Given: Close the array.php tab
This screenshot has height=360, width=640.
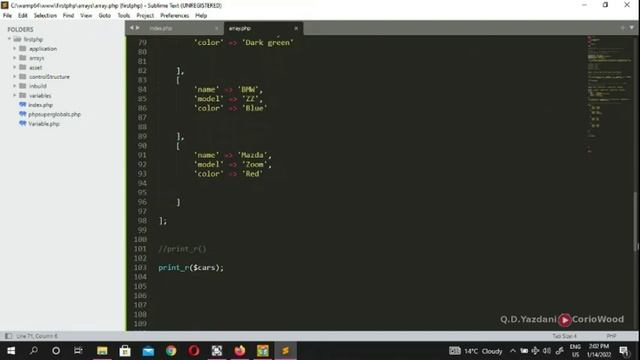Looking at the screenshot, I should tap(296, 28).
